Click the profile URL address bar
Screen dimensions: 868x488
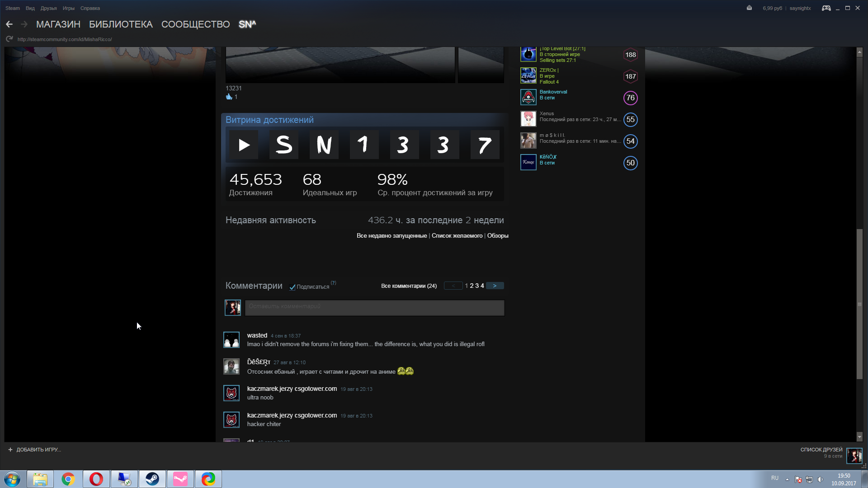[65, 39]
